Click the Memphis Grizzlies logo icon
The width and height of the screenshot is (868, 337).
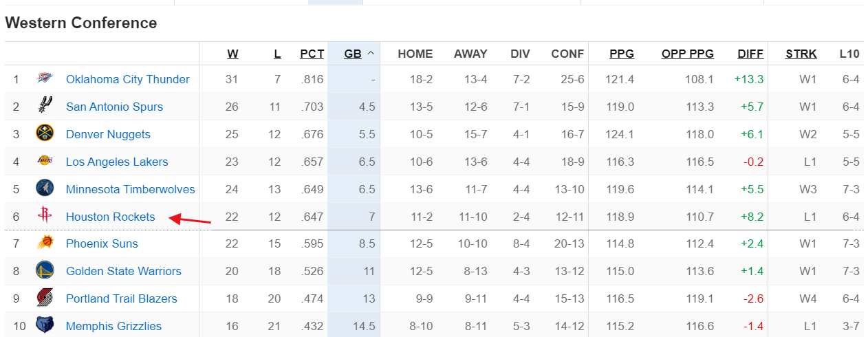pos(45,326)
